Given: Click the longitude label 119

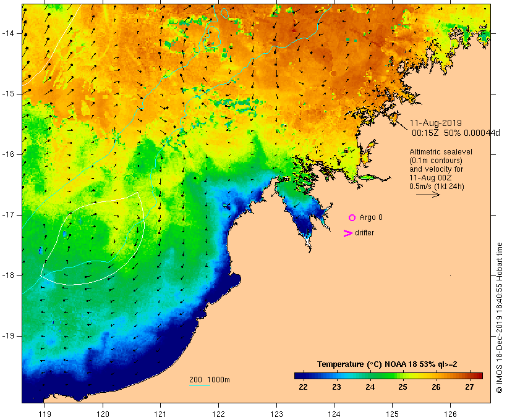Looking at the screenshot, I should click(45, 414).
